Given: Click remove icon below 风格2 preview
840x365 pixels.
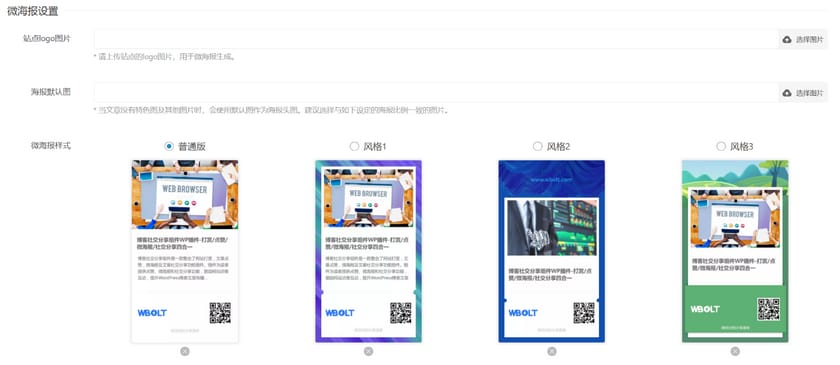Looking at the screenshot, I should pos(552,351).
